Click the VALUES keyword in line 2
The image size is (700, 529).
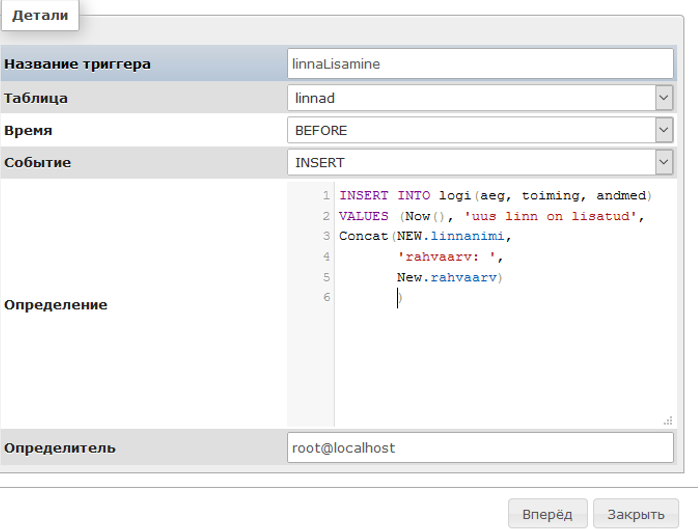(x=364, y=217)
